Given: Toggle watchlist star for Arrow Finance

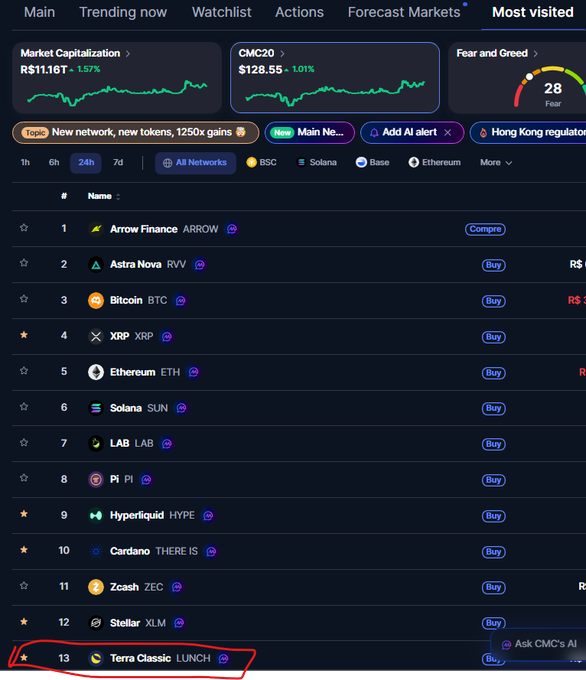Looking at the screenshot, I should pyautogui.click(x=24, y=228).
